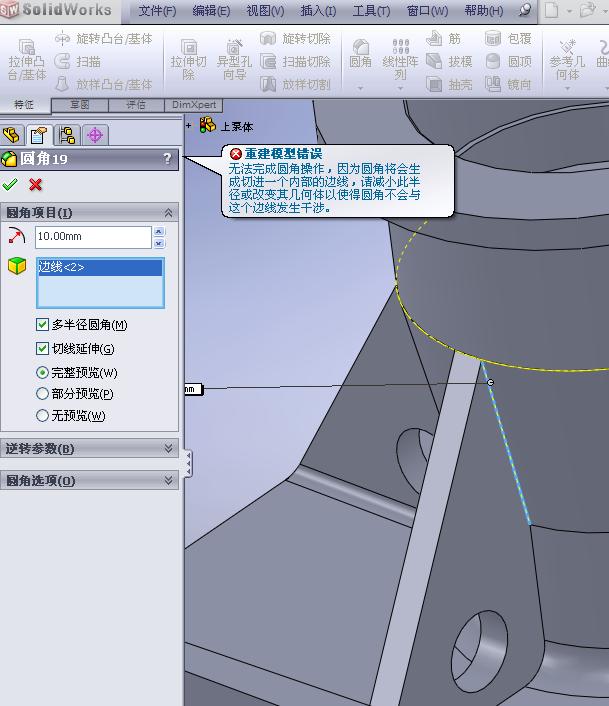The width and height of the screenshot is (609, 706).
Task: Click the new document icon in title bar
Action: [551, 10]
